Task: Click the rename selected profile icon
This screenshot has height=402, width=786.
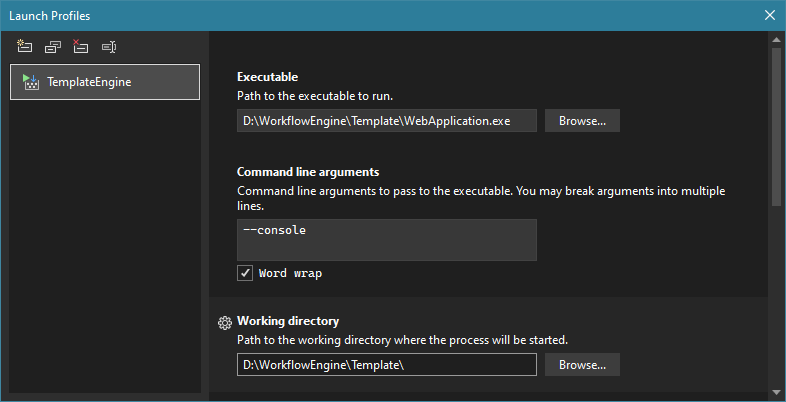Action: (x=109, y=46)
